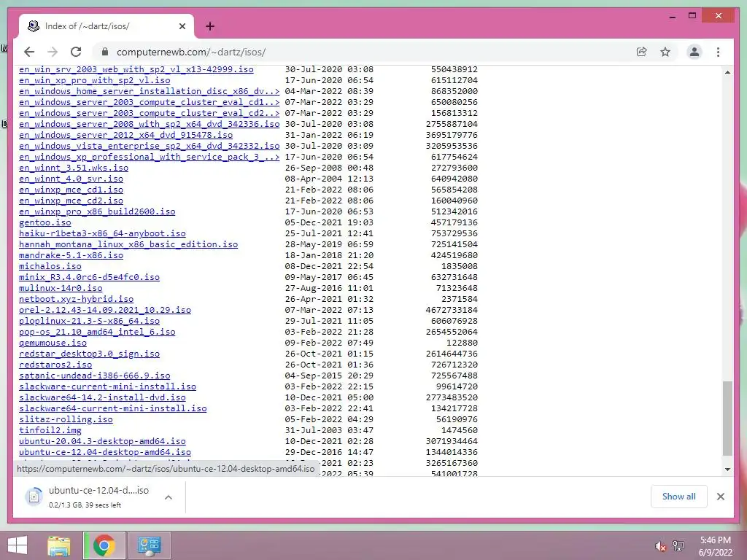Open Chrome's three-dot menu

point(718,52)
